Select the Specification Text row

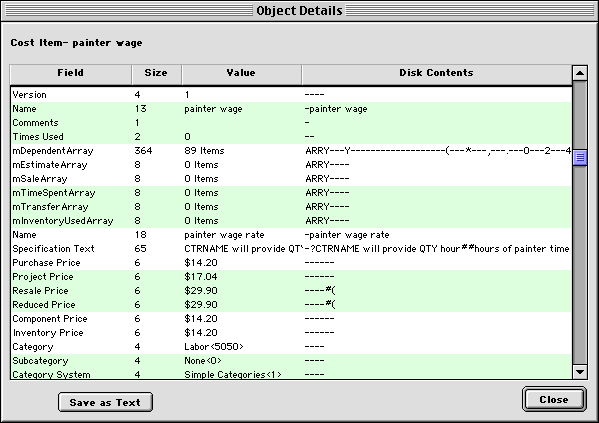tap(291, 249)
